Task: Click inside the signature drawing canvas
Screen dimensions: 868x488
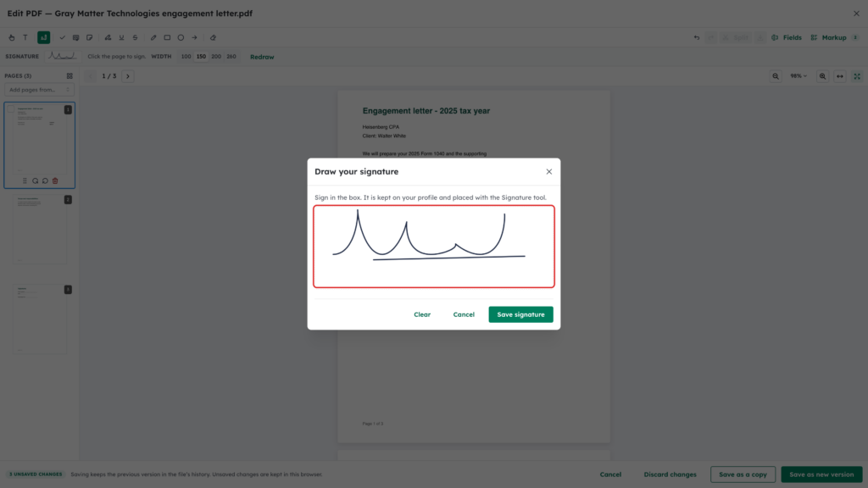Action: [434, 247]
